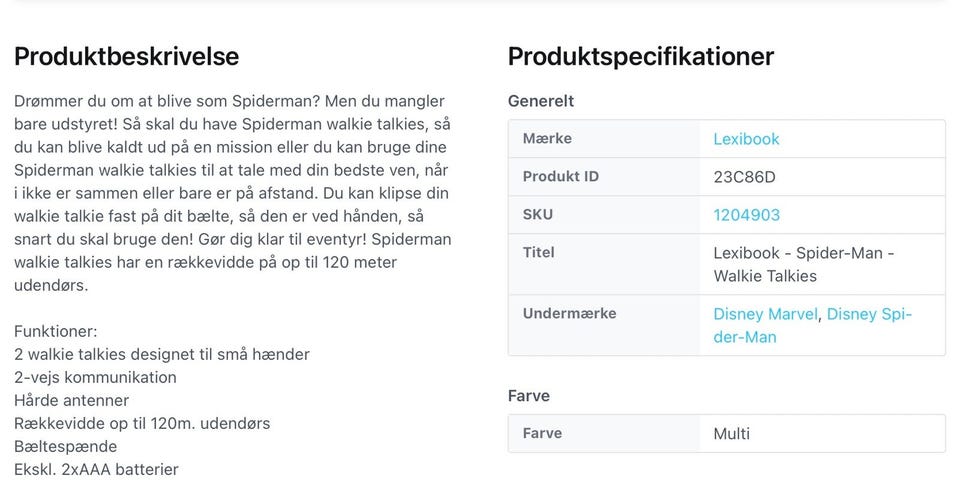Select the Generelt section title
960x487 pixels.
[x=541, y=101]
